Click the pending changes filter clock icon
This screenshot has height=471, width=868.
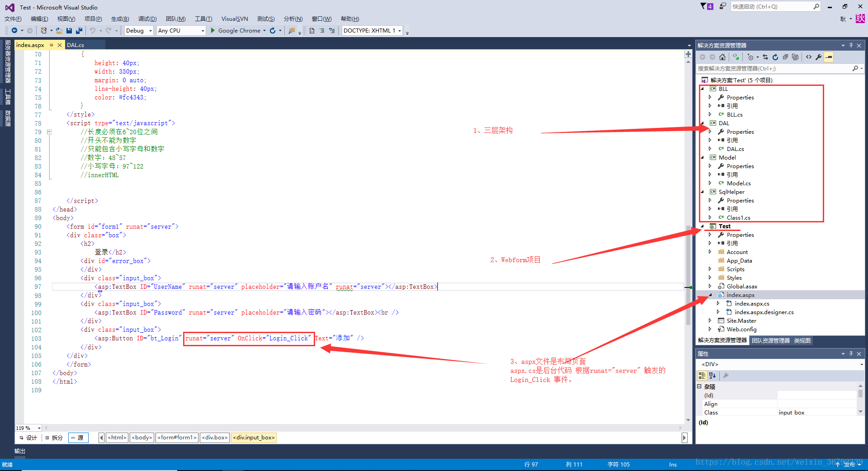[x=750, y=57]
